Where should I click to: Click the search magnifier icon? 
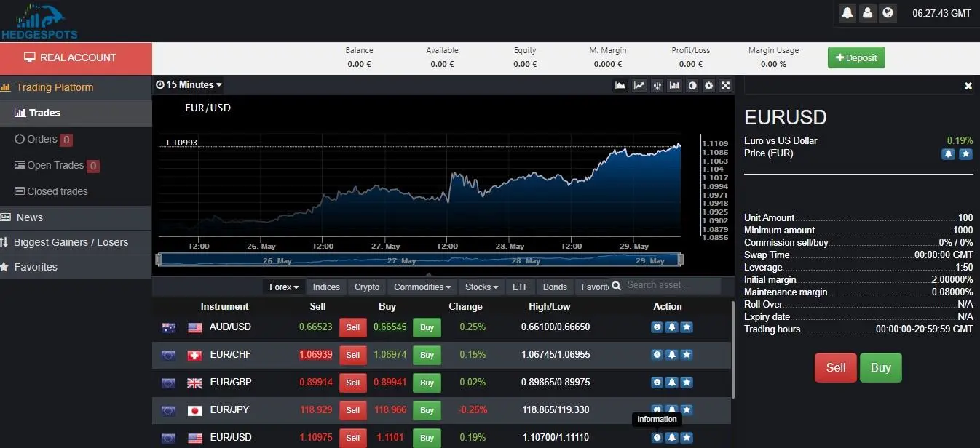(616, 287)
